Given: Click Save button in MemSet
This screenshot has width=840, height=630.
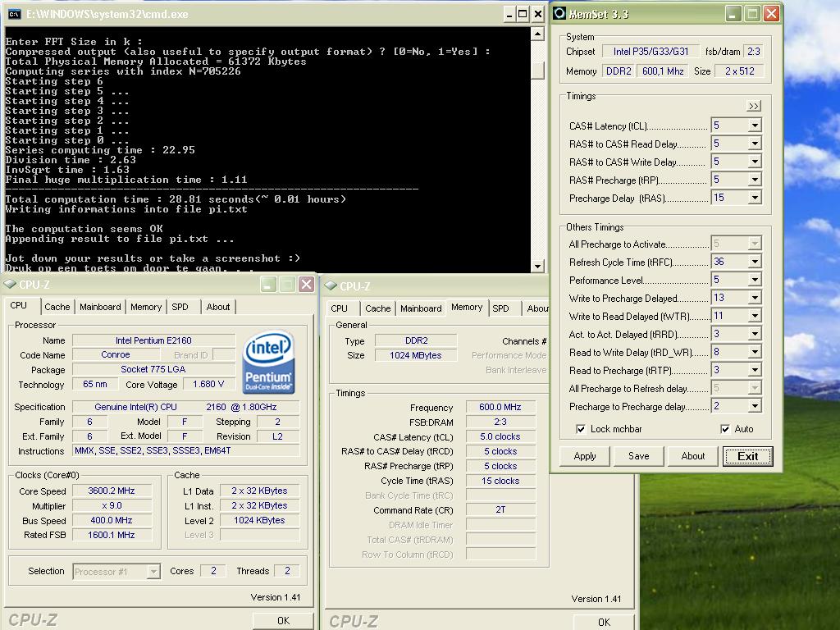Looking at the screenshot, I should pos(638,456).
